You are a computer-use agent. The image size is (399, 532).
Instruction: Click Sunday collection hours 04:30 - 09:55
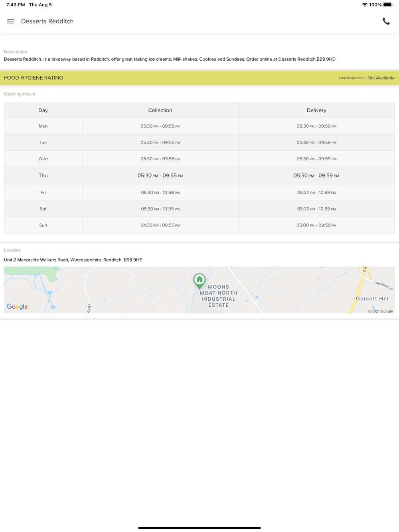[160, 225]
